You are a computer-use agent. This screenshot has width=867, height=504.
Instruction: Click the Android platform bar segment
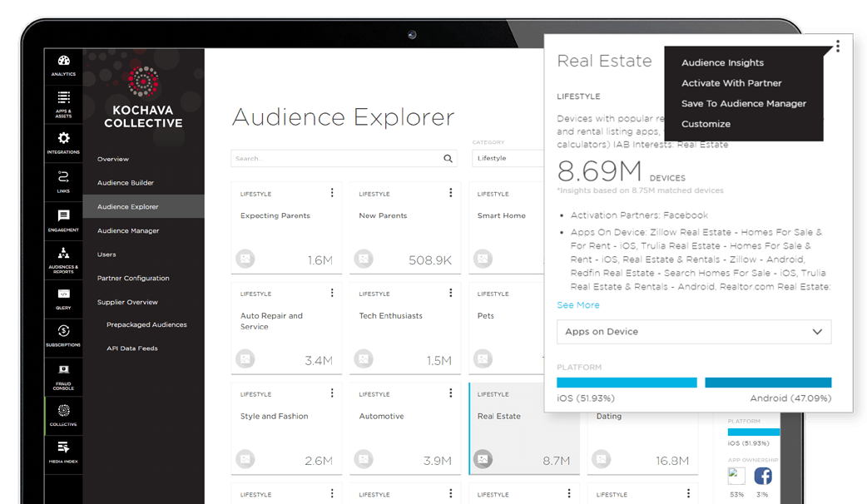coord(768,383)
